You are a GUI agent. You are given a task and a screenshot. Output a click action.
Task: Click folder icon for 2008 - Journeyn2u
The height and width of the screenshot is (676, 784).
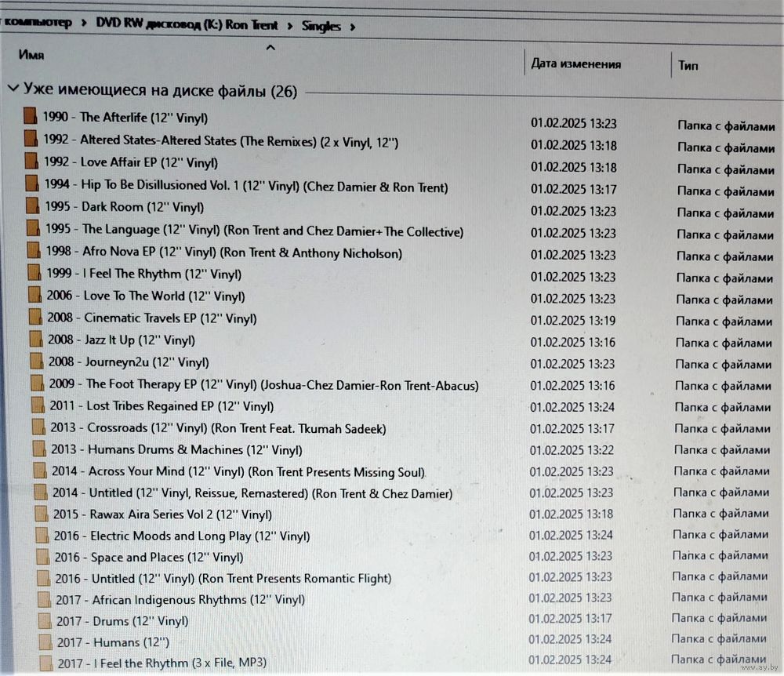[x=36, y=361]
